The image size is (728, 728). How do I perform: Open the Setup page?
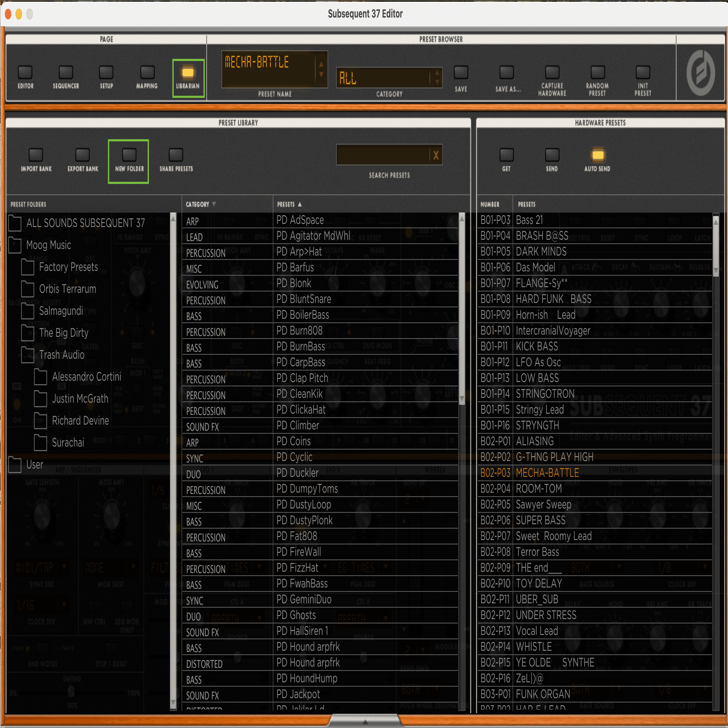tap(106, 72)
